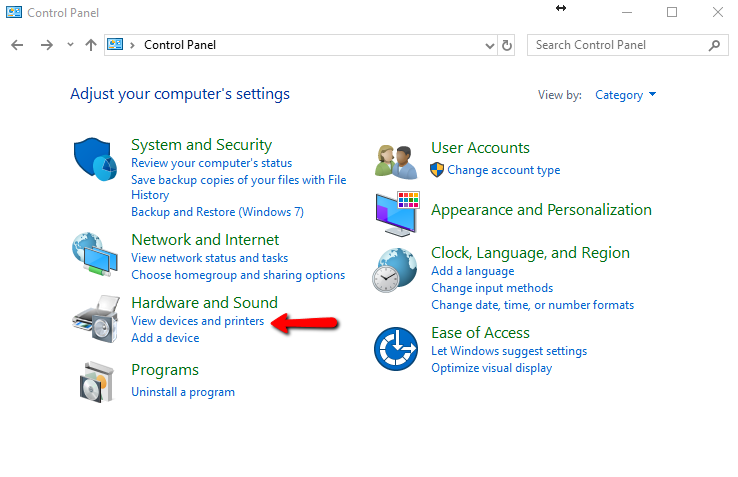Click the Appearance and Personalization monitor icon
Viewport: 738px width, 477px height.
pyautogui.click(x=397, y=213)
